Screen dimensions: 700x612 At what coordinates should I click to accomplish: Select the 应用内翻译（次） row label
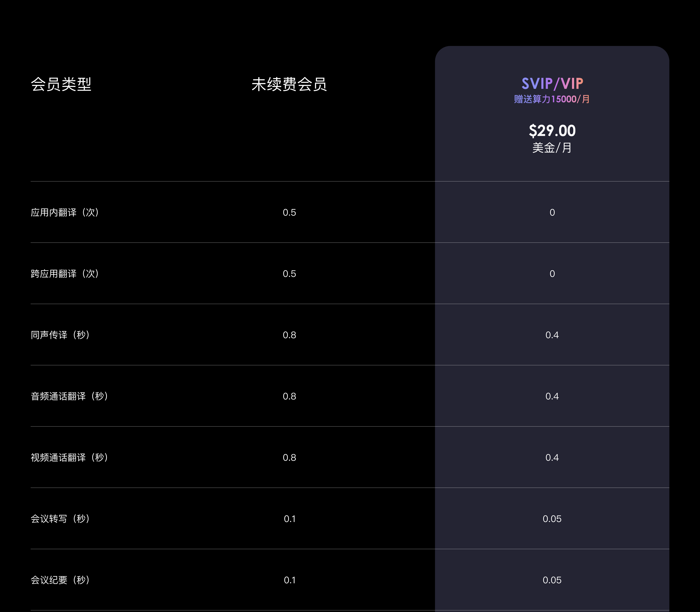point(65,212)
